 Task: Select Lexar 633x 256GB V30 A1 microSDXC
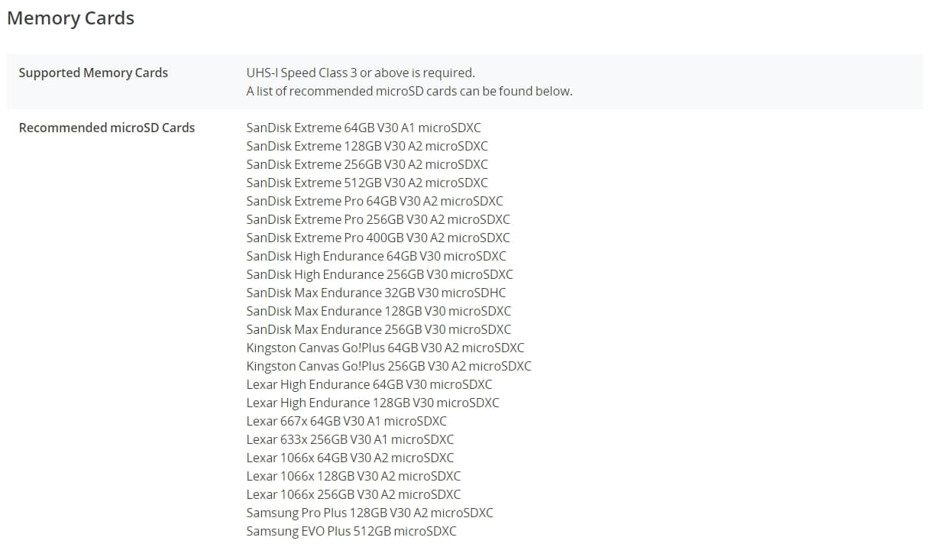click(x=350, y=439)
